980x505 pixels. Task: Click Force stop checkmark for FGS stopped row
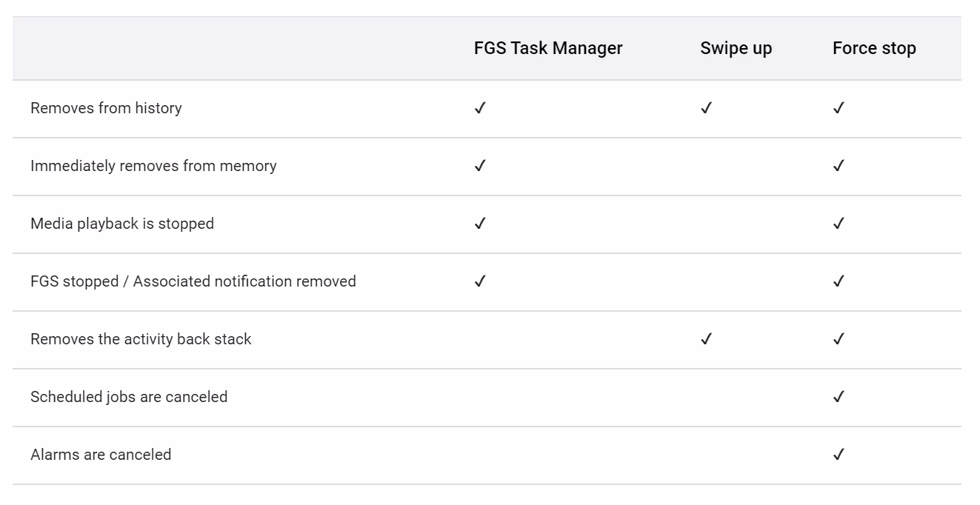pos(839,281)
